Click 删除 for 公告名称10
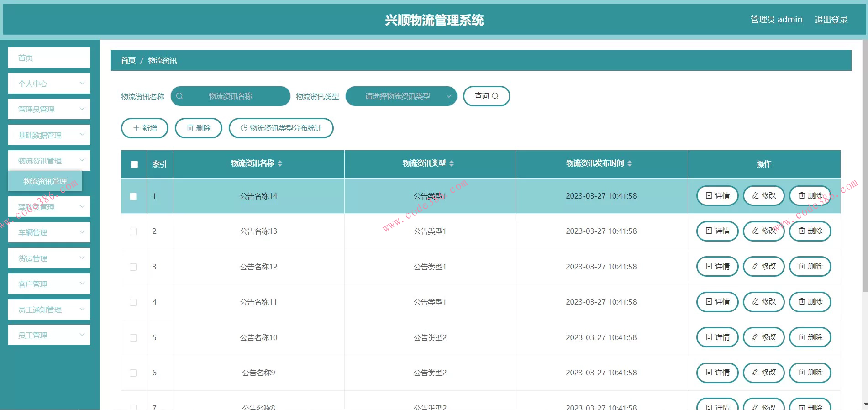 (810, 337)
